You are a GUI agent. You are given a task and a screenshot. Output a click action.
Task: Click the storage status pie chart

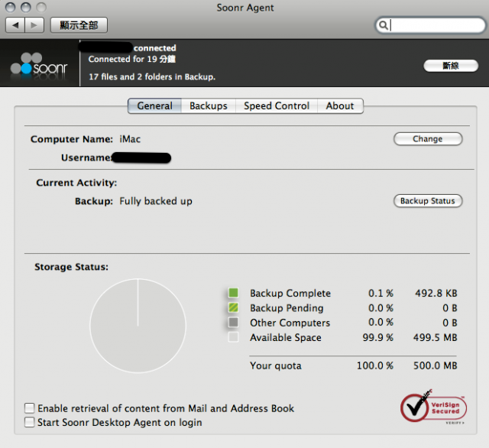[138, 326]
